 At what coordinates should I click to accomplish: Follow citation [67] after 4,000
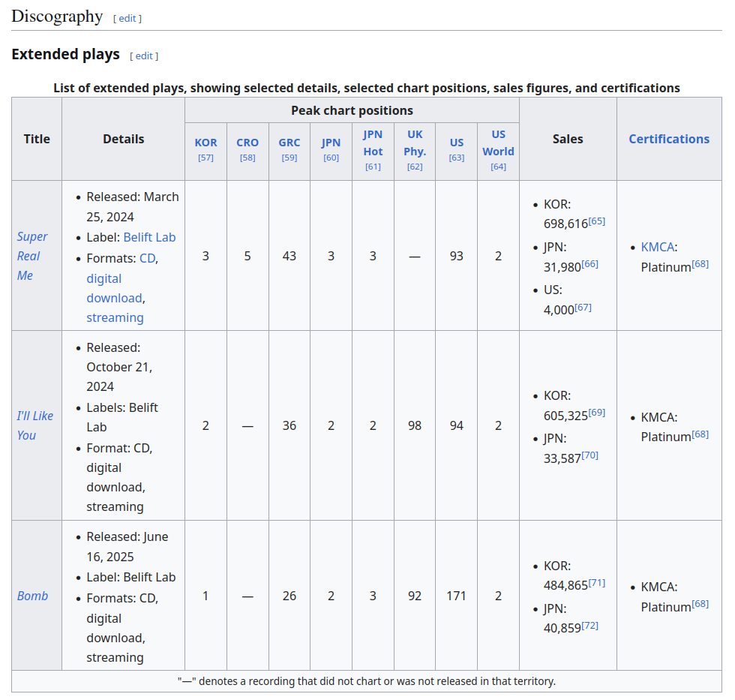click(x=583, y=307)
